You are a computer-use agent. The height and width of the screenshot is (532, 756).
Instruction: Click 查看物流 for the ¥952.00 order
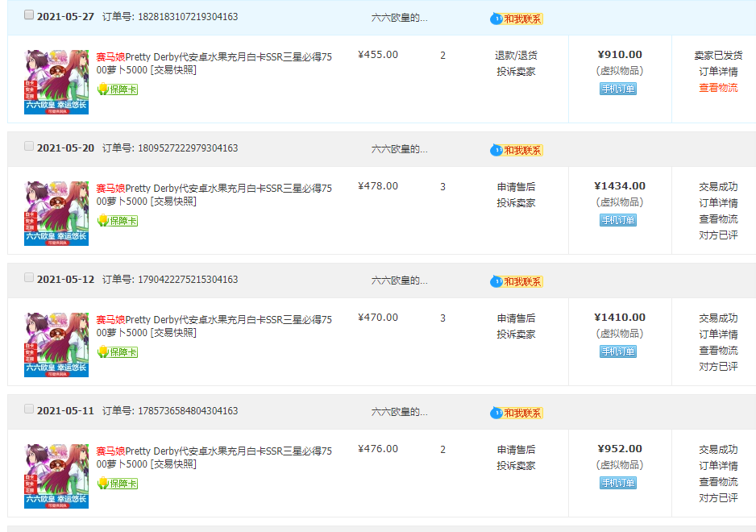coord(718,482)
